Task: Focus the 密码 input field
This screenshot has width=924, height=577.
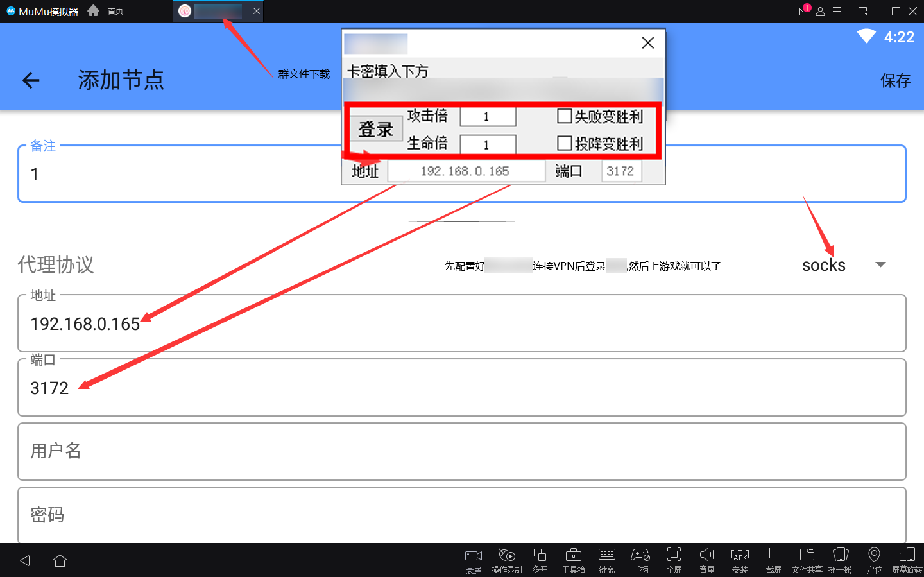Action: pos(462,515)
